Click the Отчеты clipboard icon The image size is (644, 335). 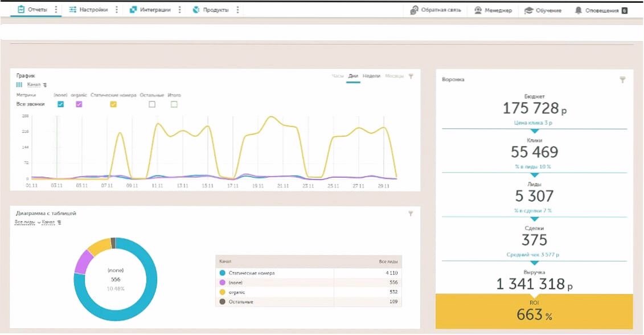[22, 10]
